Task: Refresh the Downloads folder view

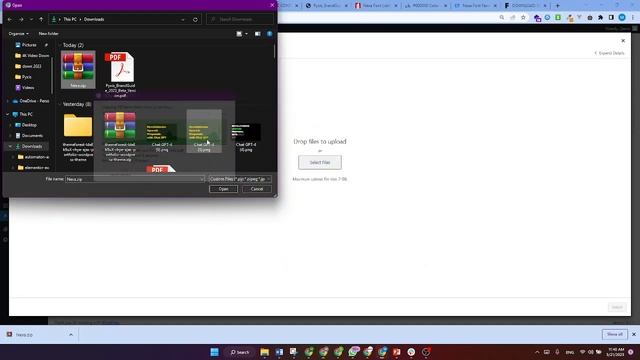Action: tap(195, 19)
